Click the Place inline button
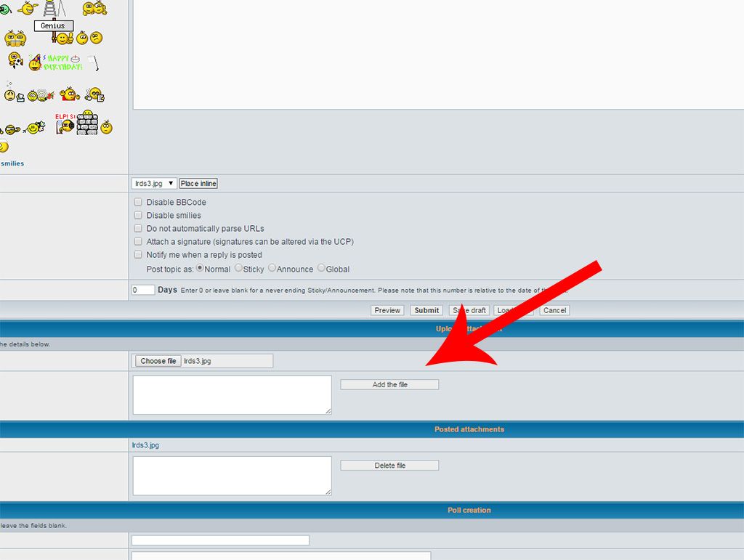Image resolution: width=744 pixels, height=560 pixels. [x=198, y=184]
